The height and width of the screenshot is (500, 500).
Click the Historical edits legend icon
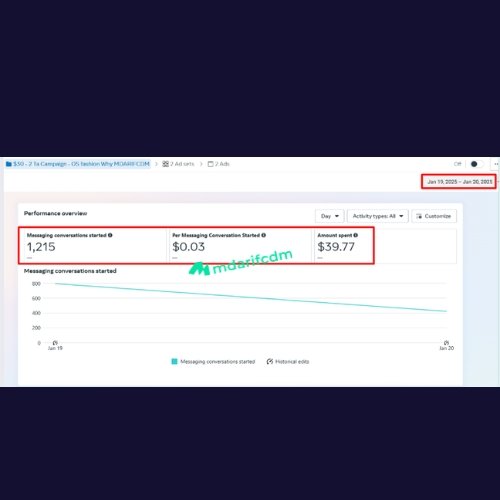270,361
